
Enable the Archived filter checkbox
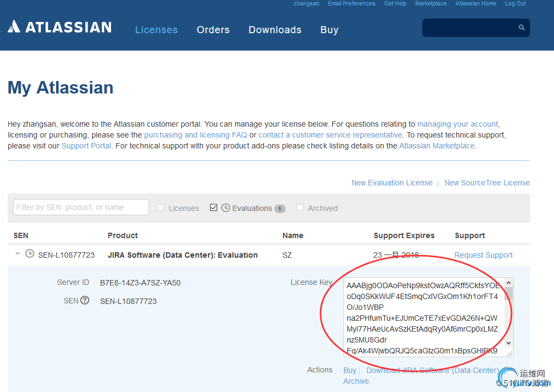click(x=300, y=208)
